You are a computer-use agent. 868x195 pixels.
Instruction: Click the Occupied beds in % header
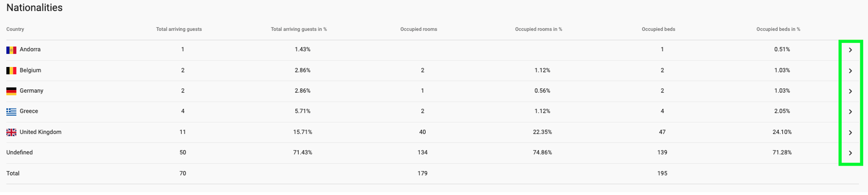pyautogui.click(x=778, y=29)
